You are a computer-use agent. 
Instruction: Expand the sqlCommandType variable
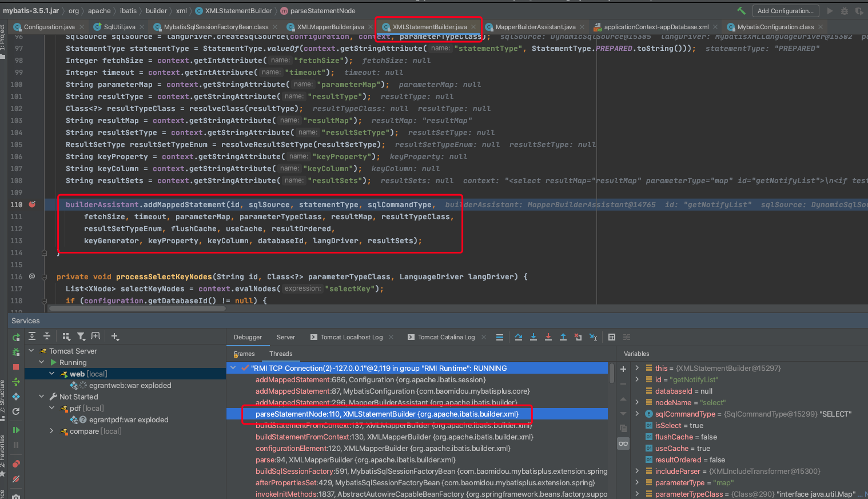tap(637, 414)
